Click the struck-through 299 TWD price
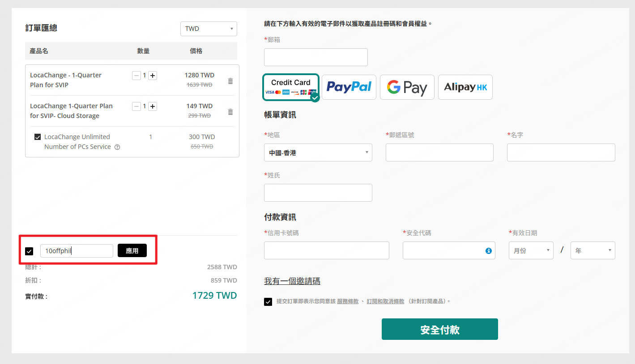Viewport: 635px width, 364px height. [200, 115]
